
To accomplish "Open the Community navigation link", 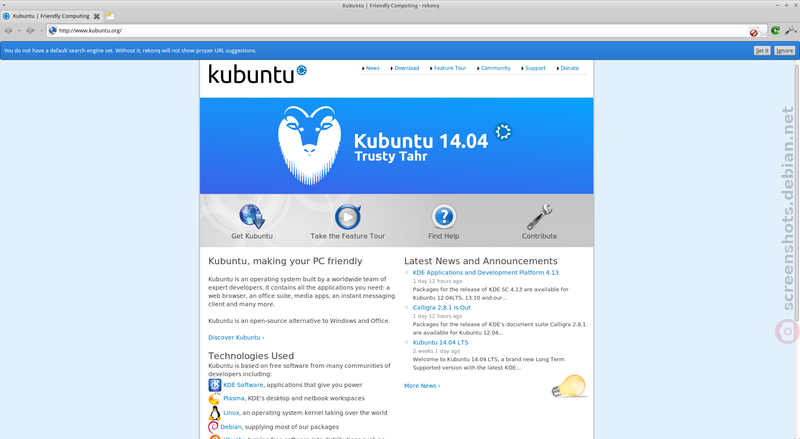I will pyautogui.click(x=495, y=68).
